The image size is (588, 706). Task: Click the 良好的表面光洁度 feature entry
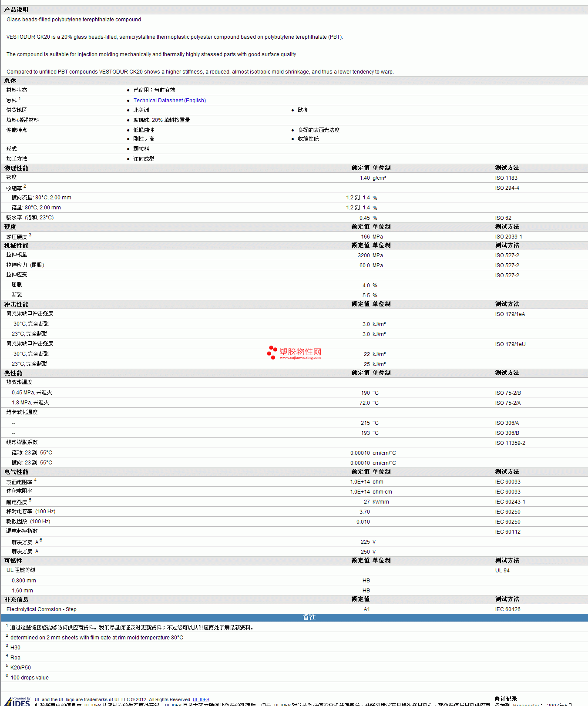(319, 130)
